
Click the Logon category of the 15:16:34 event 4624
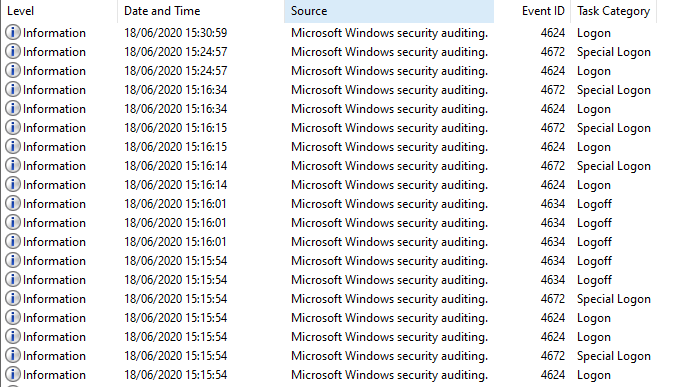click(x=594, y=110)
